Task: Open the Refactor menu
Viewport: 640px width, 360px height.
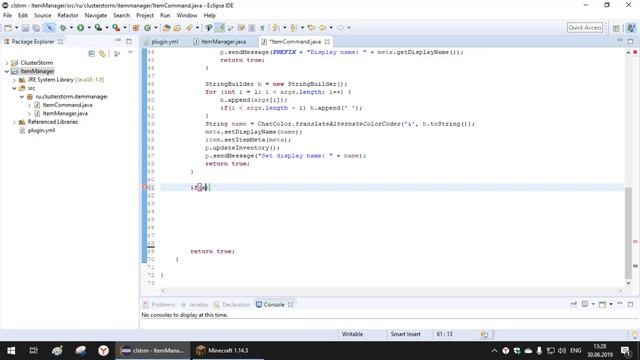Action: [x=68, y=15]
